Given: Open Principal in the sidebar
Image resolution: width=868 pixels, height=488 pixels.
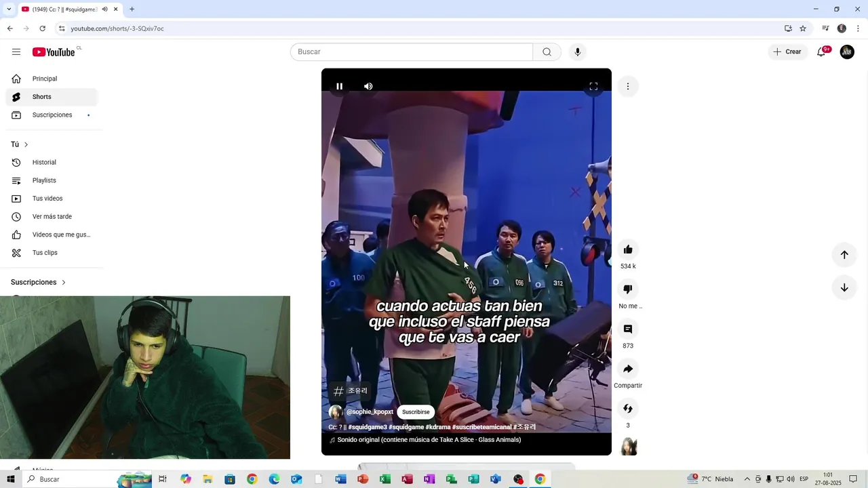Looking at the screenshot, I should click(52, 79).
